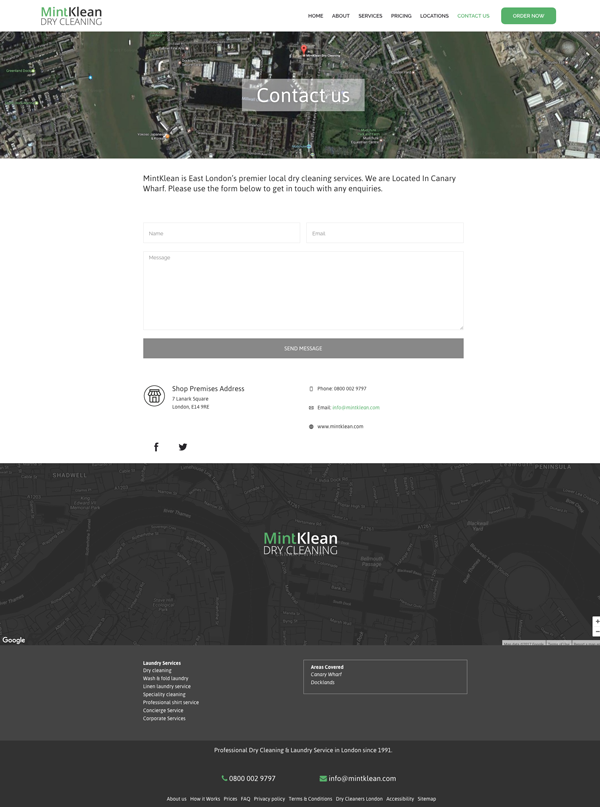This screenshot has width=600, height=807.
Task: Open the How it Works bottom link
Action: (205, 799)
